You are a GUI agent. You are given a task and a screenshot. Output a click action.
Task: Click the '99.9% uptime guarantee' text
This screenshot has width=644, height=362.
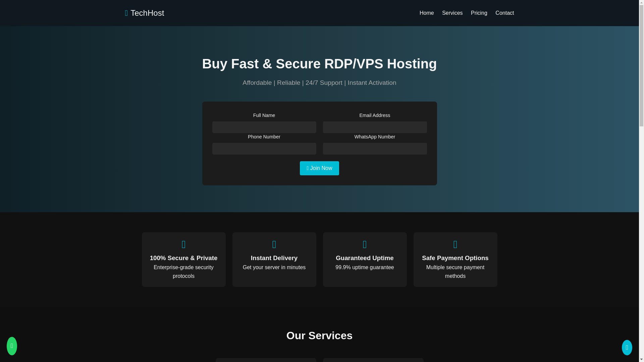click(x=365, y=267)
